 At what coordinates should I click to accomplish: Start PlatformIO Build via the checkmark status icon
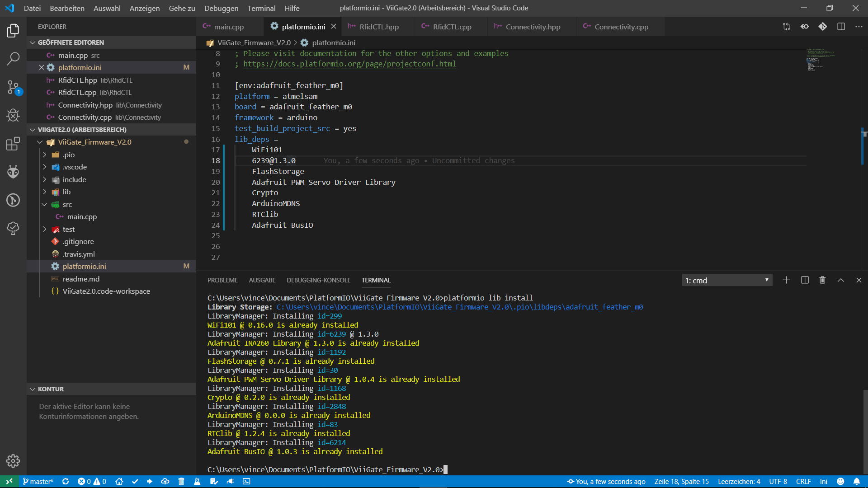point(136,481)
